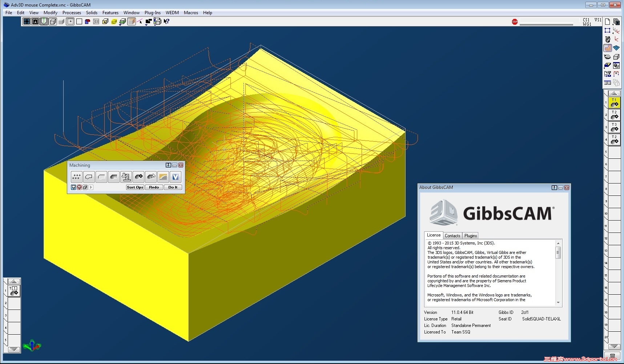Select the Holes process in Machining palette

(x=76, y=177)
